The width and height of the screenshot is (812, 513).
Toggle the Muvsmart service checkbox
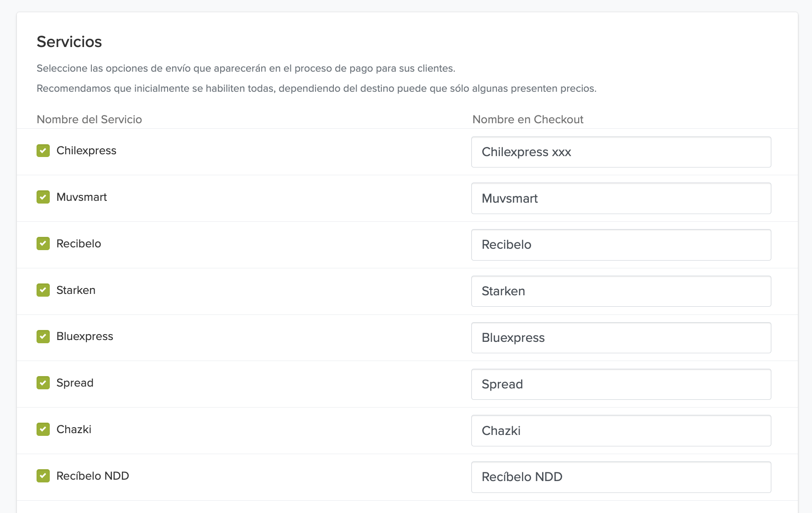pos(43,197)
